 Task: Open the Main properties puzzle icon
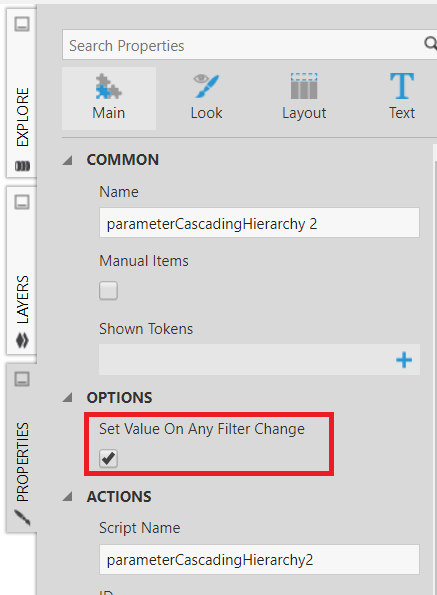coord(109,87)
